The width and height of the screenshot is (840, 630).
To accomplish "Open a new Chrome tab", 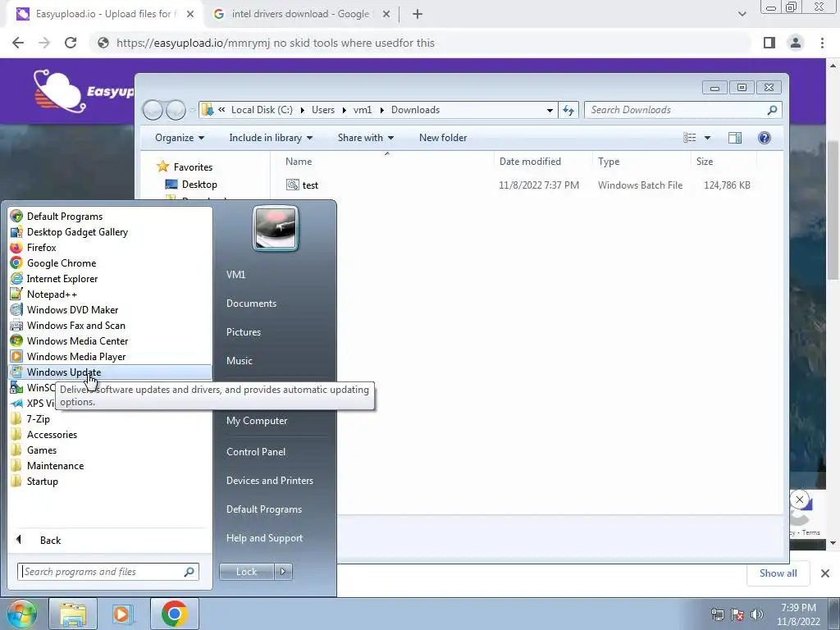I will [x=418, y=14].
